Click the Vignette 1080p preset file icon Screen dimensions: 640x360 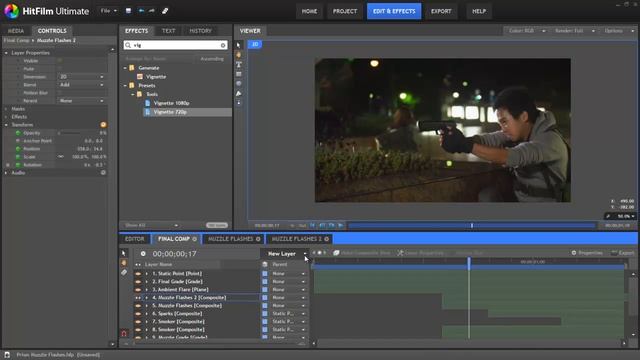tap(148, 103)
